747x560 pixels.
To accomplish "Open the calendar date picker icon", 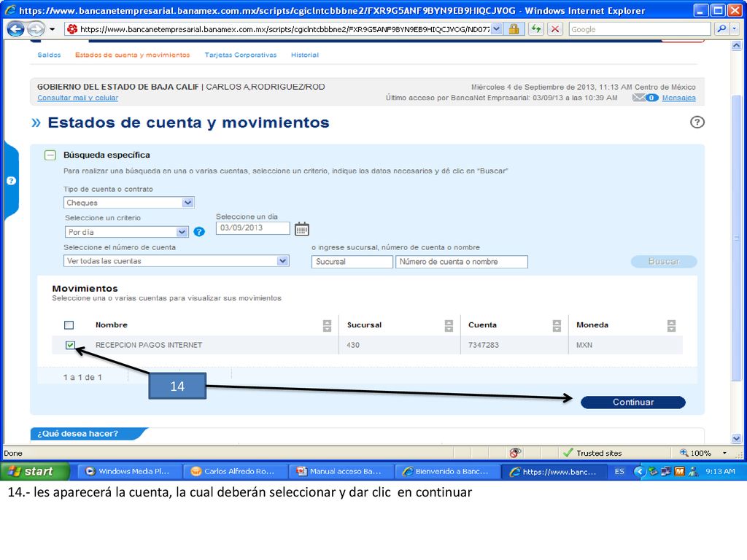I will (x=301, y=229).
